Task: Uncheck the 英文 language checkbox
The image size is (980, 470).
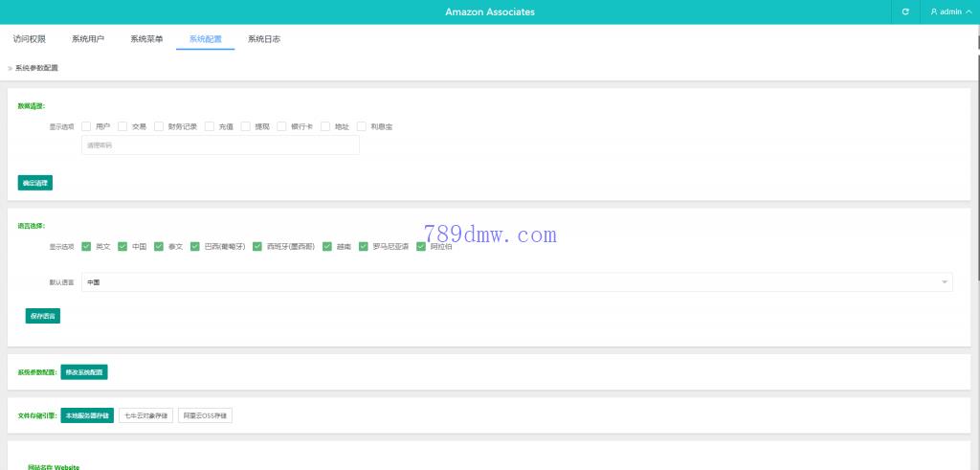Action: 86,246
